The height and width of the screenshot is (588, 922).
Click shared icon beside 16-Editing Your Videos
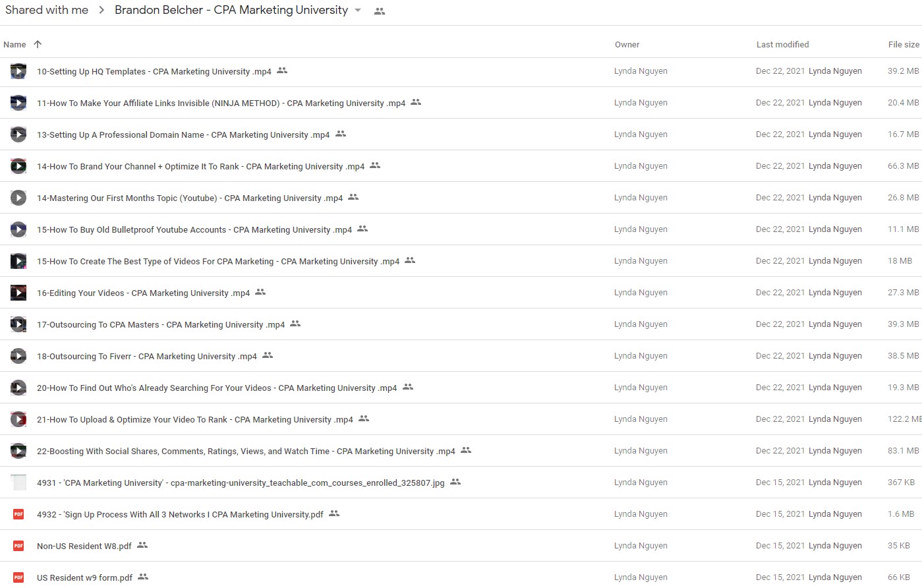260,292
